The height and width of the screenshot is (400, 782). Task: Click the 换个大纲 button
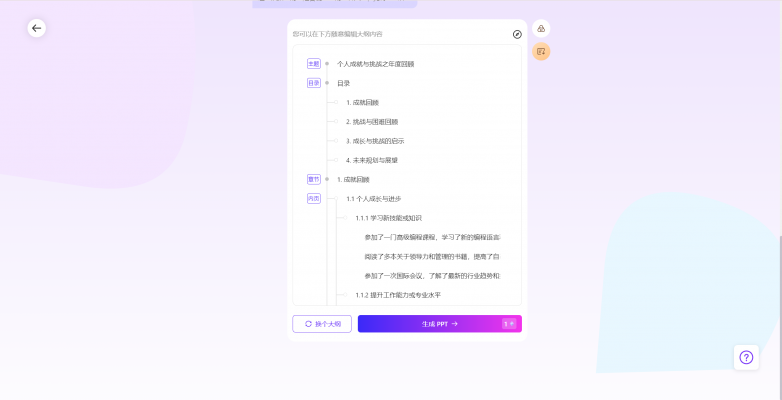(322, 324)
